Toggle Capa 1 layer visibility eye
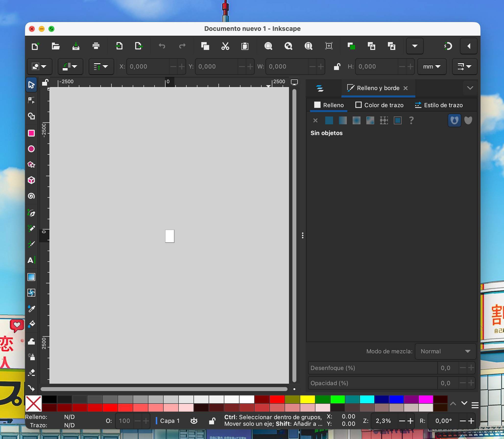The height and width of the screenshot is (439, 504). [194, 421]
